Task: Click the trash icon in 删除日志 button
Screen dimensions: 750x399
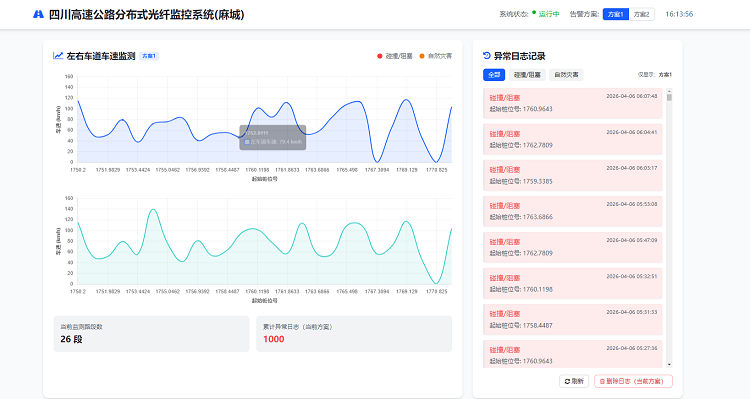Action: click(602, 381)
